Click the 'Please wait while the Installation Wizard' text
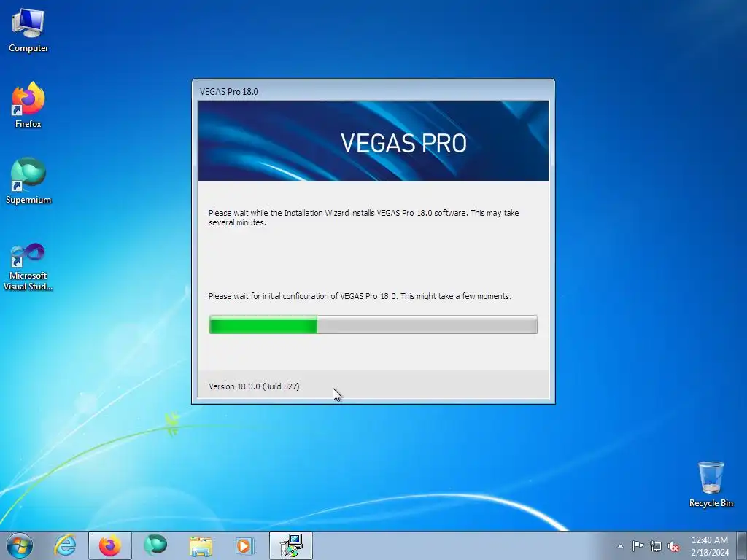This screenshot has width=747, height=560. pos(363,217)
